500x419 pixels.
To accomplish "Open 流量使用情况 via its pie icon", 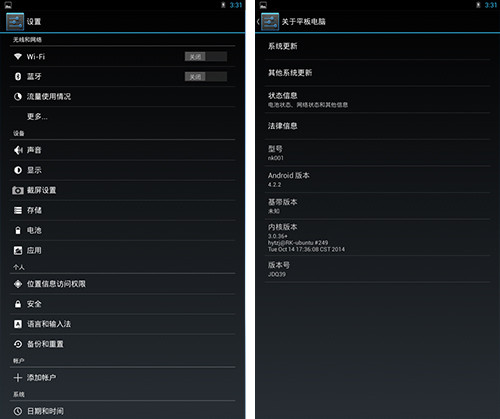I will coord(18,97).
